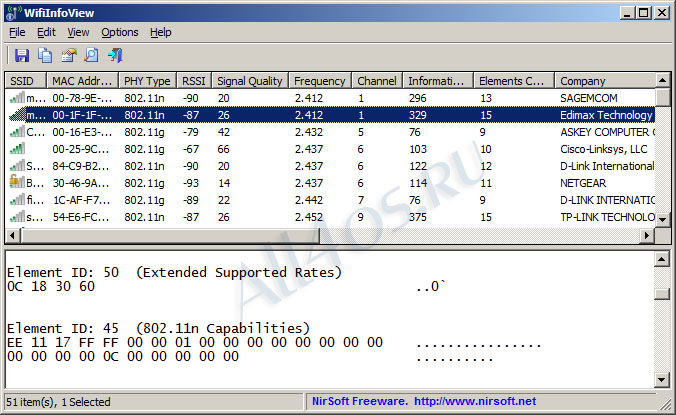Maximize the WifiInfoView window
This screenshot has width=676, height=415.
tap(644, 13)
